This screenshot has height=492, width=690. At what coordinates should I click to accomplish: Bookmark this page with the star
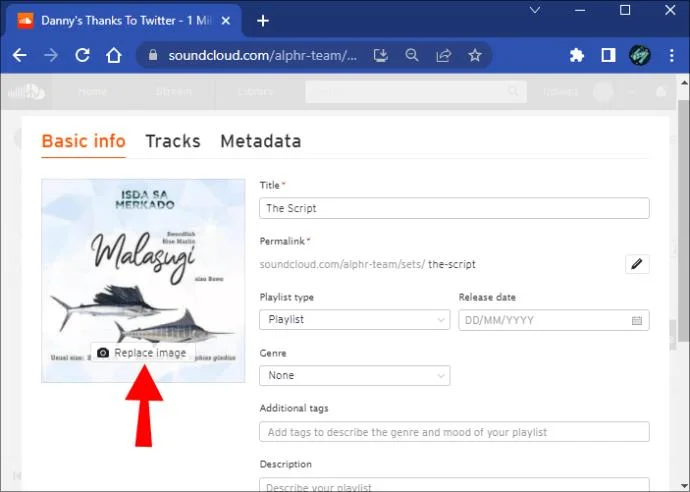point(475,55)
